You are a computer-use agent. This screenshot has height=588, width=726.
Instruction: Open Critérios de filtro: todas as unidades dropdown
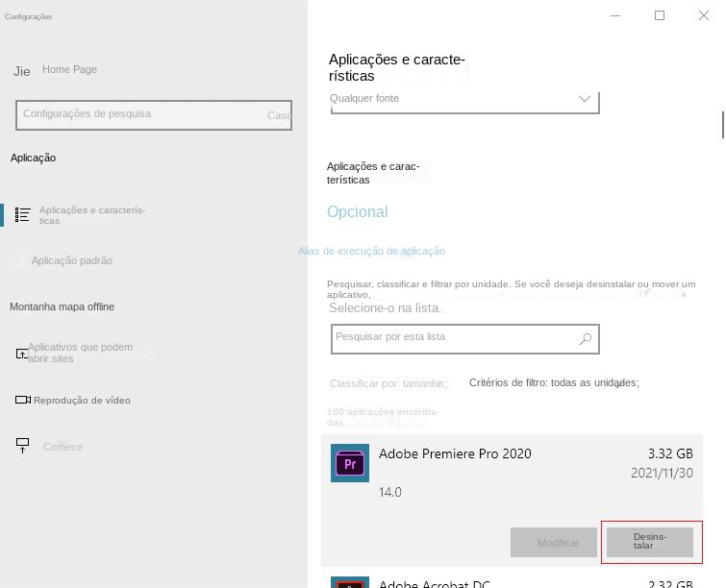(554, 382)
